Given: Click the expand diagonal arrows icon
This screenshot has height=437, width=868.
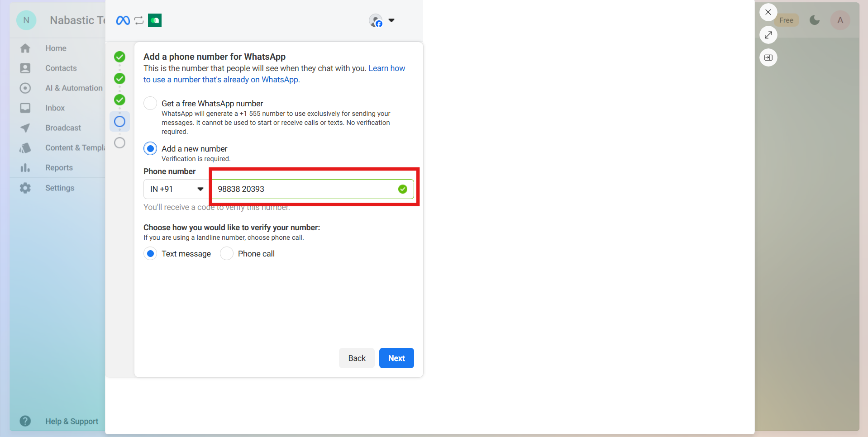Looking at the screenshot, I should pyautogui.click(x=768, y=35).
